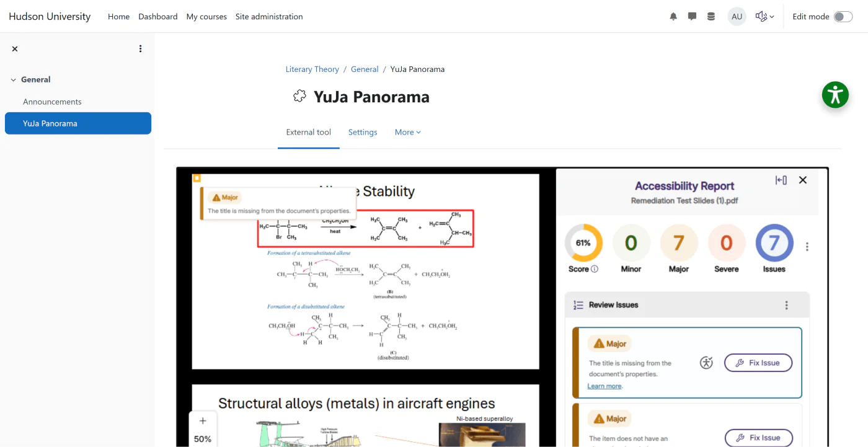This screenshot has height=447, width=868.
Task: Click the report panel collapse icon
Action: point(781,180)
